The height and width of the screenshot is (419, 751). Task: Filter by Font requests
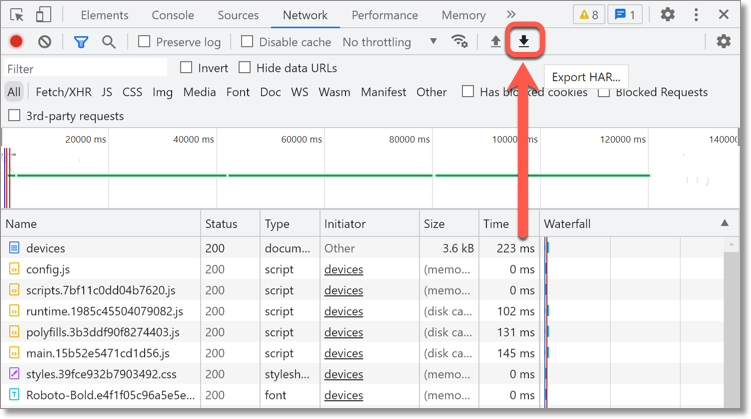click(238, 92)
